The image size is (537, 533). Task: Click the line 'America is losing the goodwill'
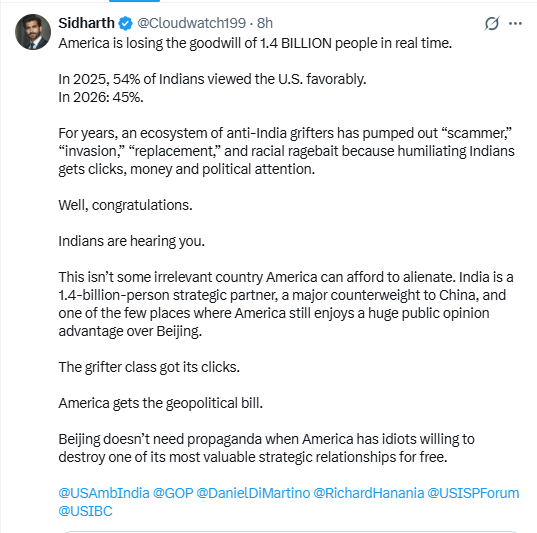coord(255,43)
